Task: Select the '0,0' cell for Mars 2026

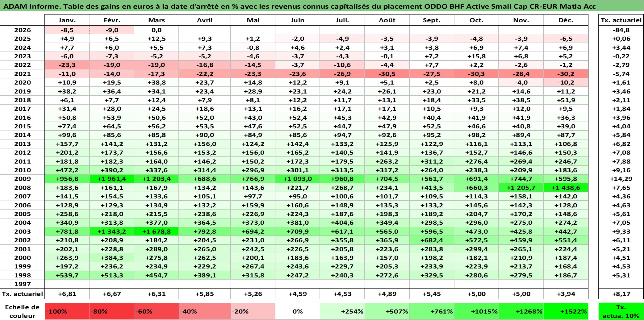Action: click(157, 30)
